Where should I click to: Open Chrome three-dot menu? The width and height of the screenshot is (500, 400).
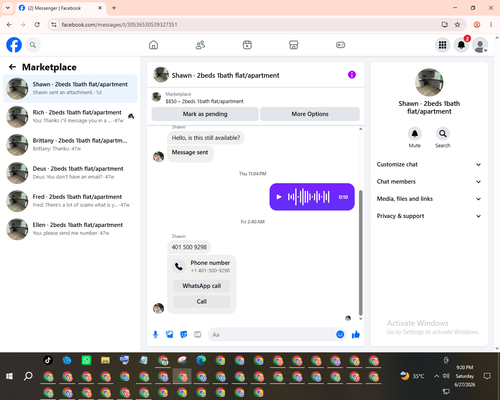click(491, 25)
